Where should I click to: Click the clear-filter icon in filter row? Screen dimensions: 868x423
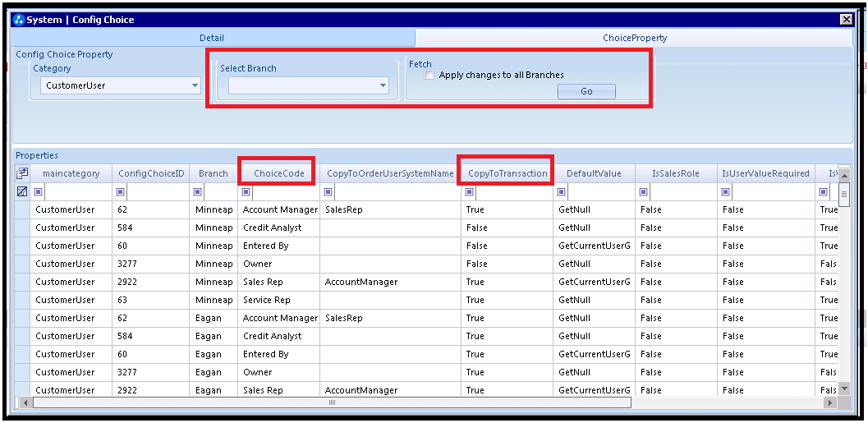click(x=22, y=192)
